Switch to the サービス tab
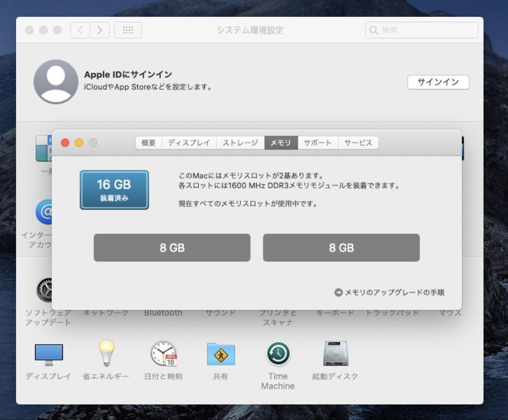 [x=358, y=143]
